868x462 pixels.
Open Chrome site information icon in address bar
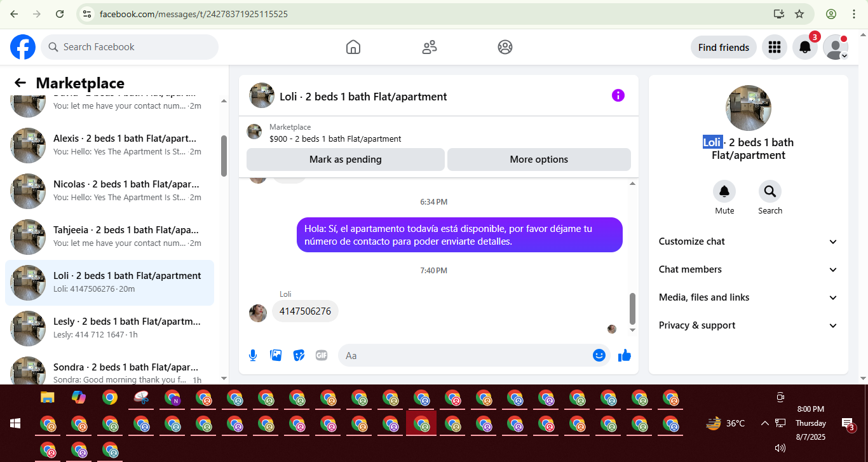pyautogui.click(x=88, y=14)
